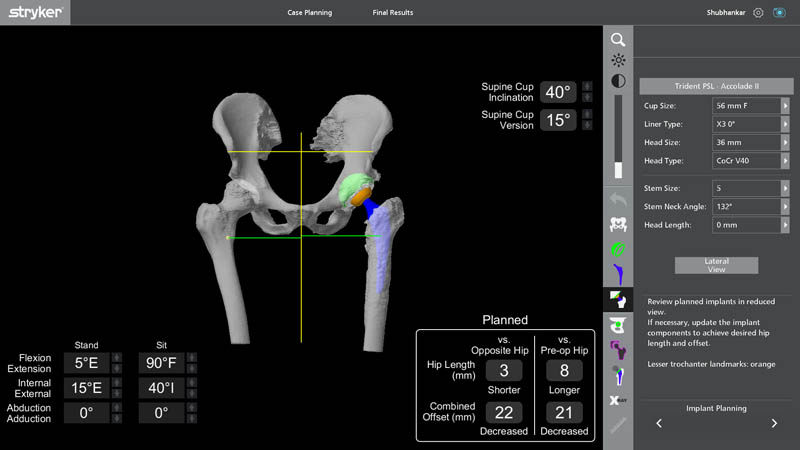The width and height of the screenshot is (800, 450).
Task: Click the Stryker logo
Action: tap(35, 12)
